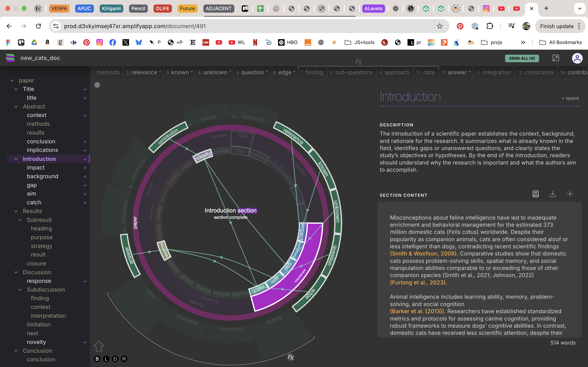This screenshot has height=367, width=588.
Task: Click the up arrow icon above BLDR buttons
Action: (x=99, y=346)
